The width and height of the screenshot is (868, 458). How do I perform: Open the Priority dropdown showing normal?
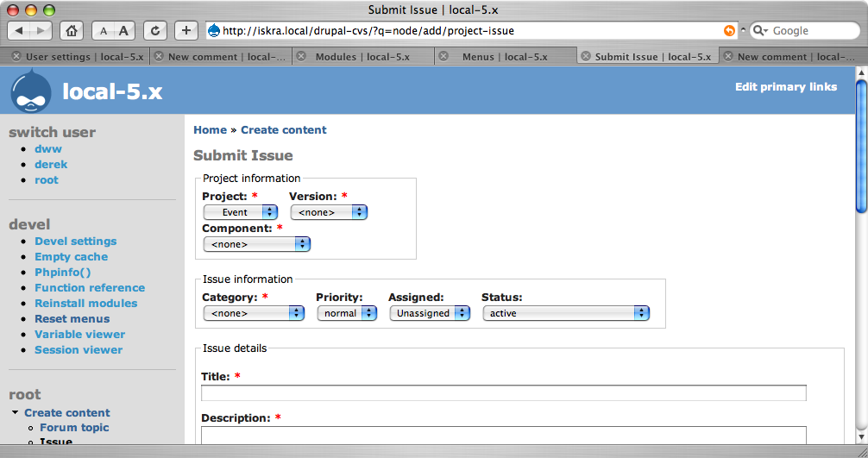(x=347, y=313)
